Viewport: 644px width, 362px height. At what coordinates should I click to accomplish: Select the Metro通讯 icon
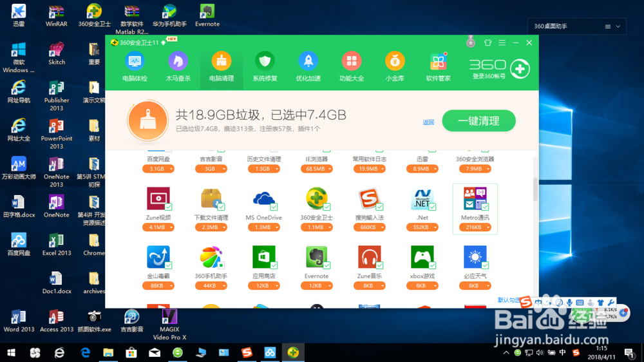pyautogui.click(x=475, y=199)
